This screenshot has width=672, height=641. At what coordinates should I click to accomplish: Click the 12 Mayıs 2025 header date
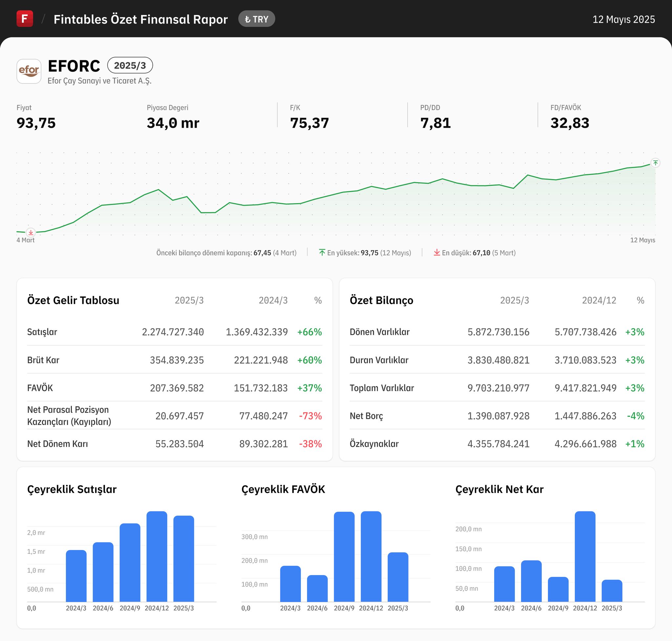[623, 19]
